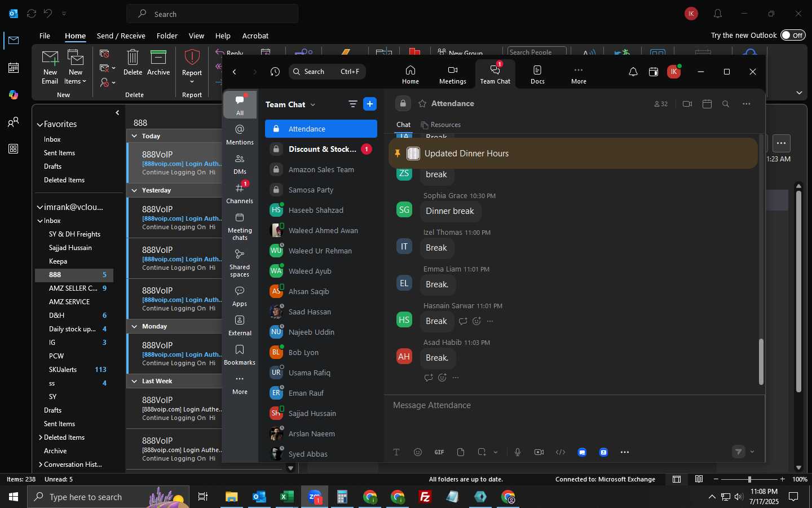
Task: Star the Attendance channel
Action: [x=422, y=104]
